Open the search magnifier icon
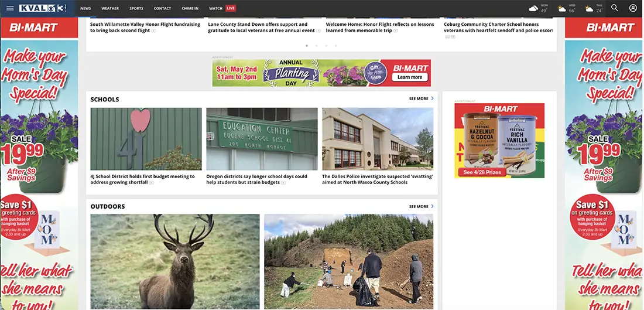The width and height of the screenshot is (644, 310). pos(614,8)
